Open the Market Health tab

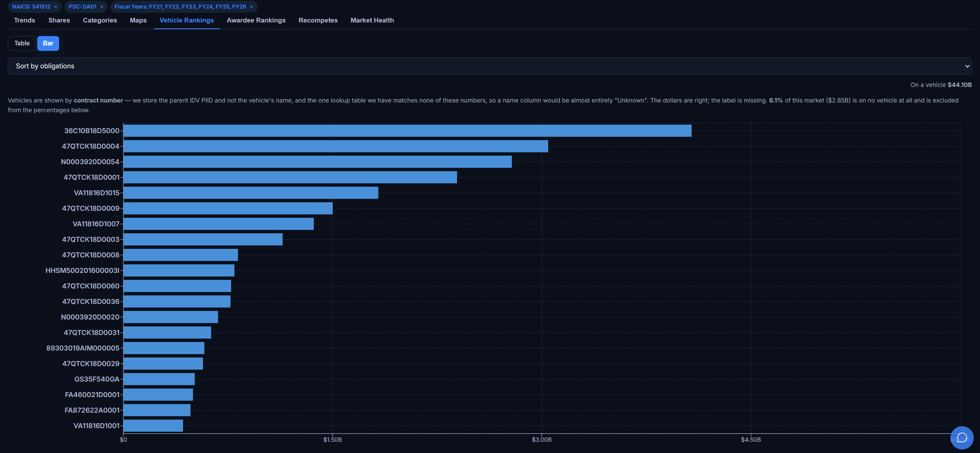tap(372, 20)
